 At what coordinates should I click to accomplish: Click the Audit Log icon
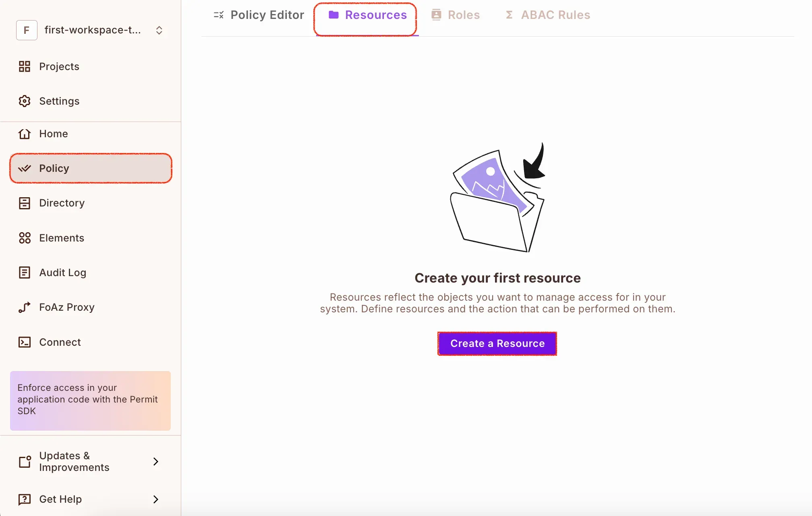[25, 272]
